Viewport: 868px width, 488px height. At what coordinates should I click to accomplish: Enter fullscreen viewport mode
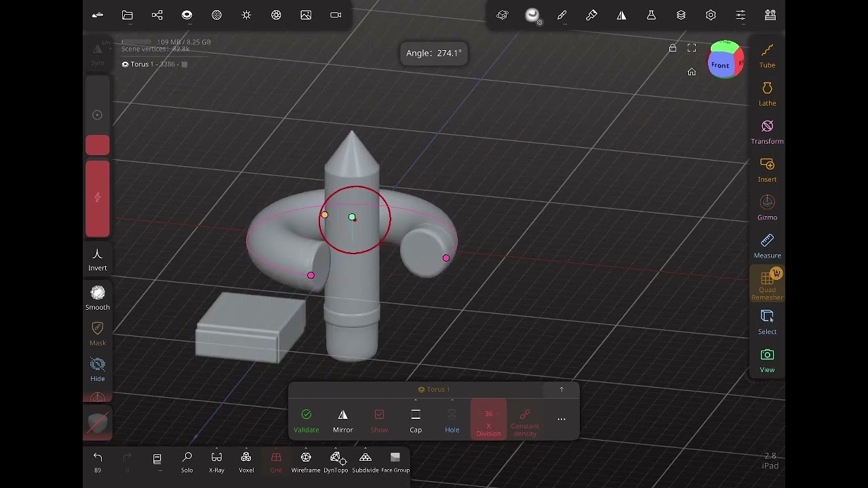pyautogui.click(x=692, y=47)
